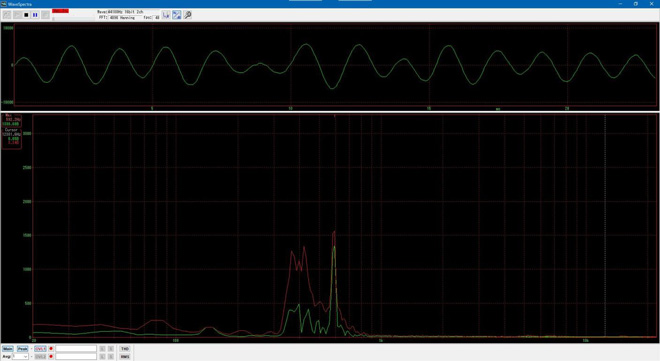Toggle the Main display button
660x361 pixels.
tap(8, 349)
